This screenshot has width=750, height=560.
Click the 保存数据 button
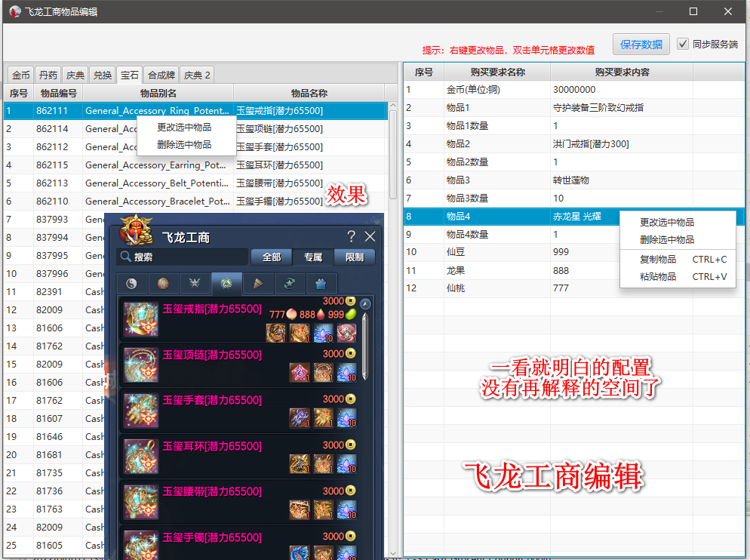(641, 45)
